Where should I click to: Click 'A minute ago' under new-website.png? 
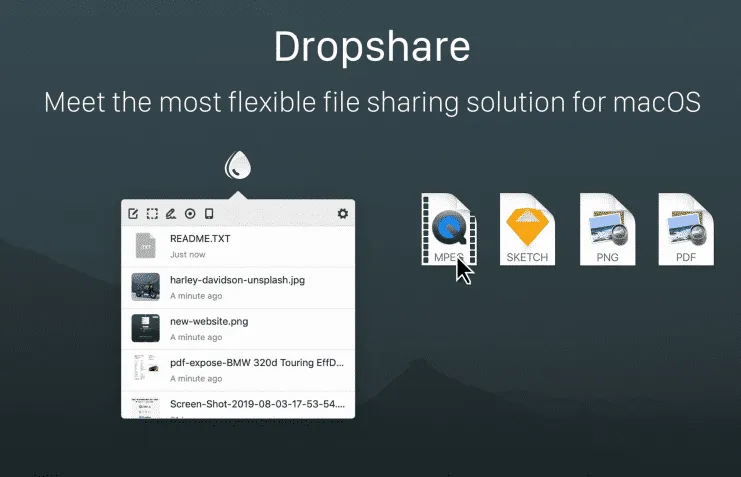tap(196, 337)
